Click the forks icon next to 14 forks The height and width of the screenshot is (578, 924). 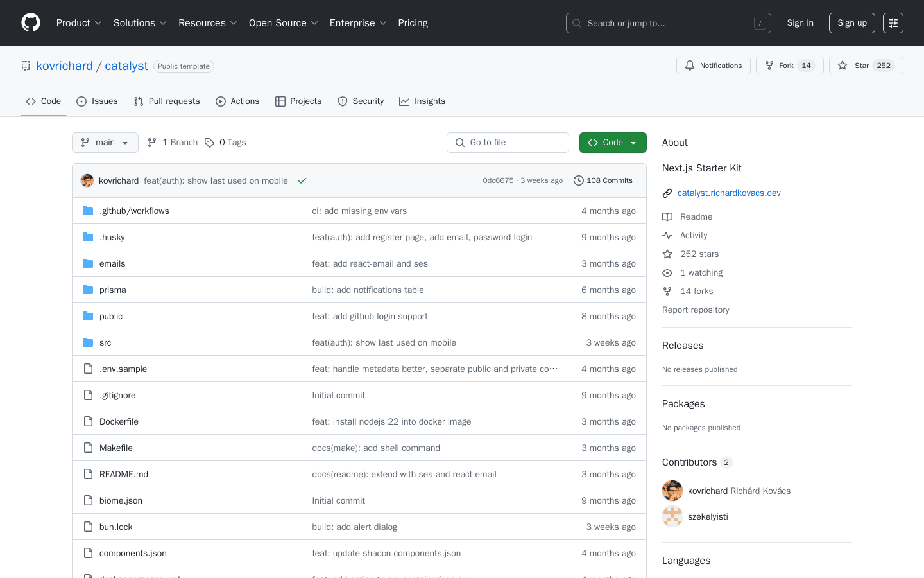(x=667, y=292)
